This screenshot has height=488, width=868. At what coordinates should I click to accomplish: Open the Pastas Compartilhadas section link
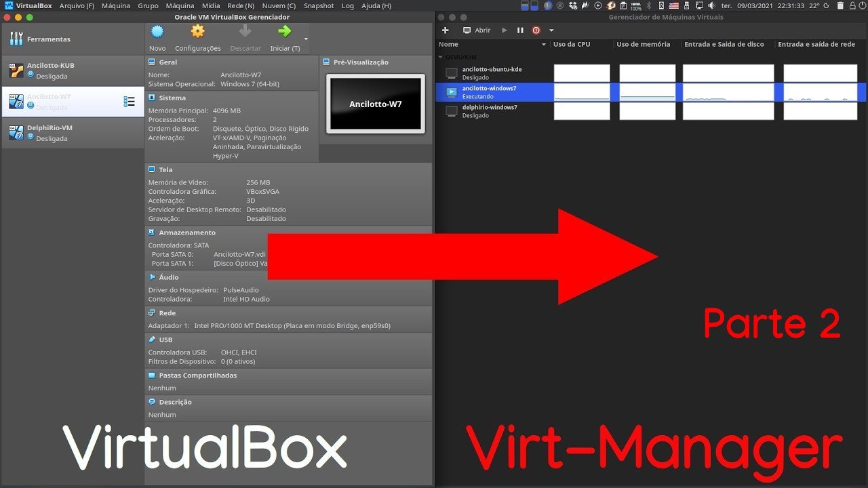pos(197,375)
